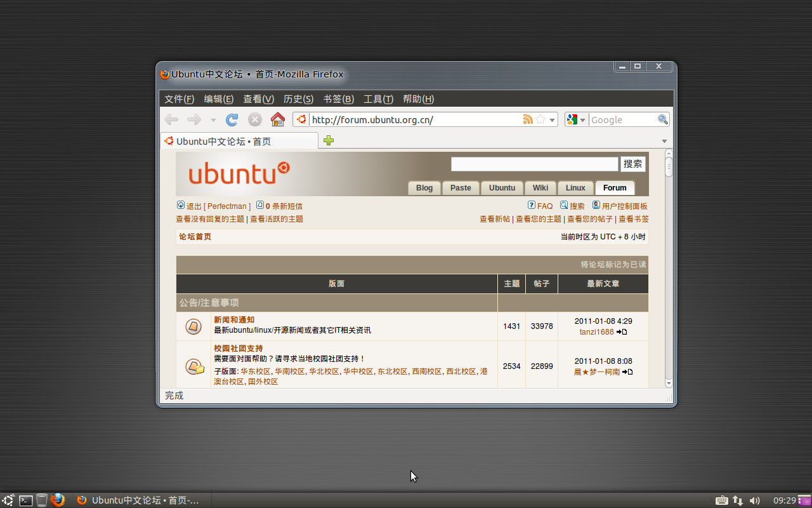This screenshot has width=812, height=508.
Task: Go to the Firefox home page
Action: pos(278,119)
